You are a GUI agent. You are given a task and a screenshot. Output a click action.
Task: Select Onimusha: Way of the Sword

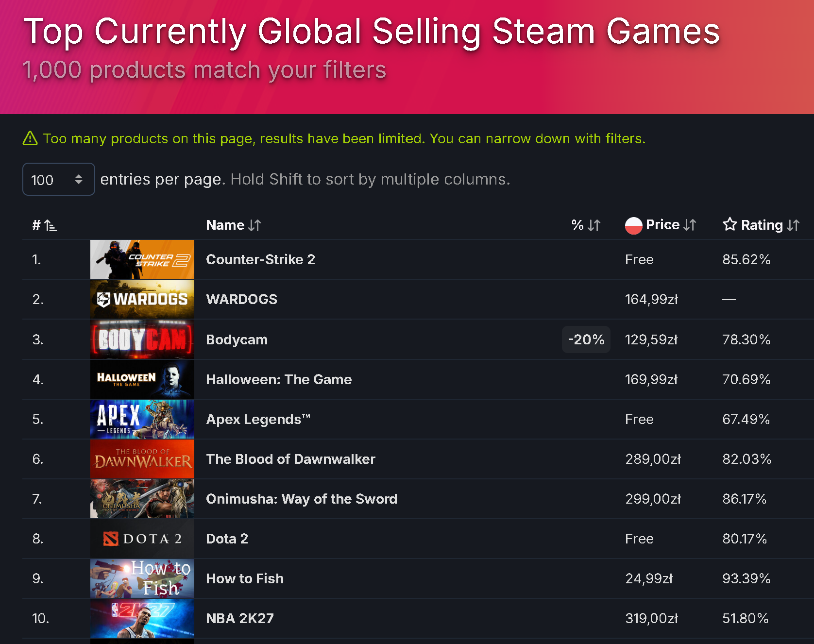coord(302,499)
